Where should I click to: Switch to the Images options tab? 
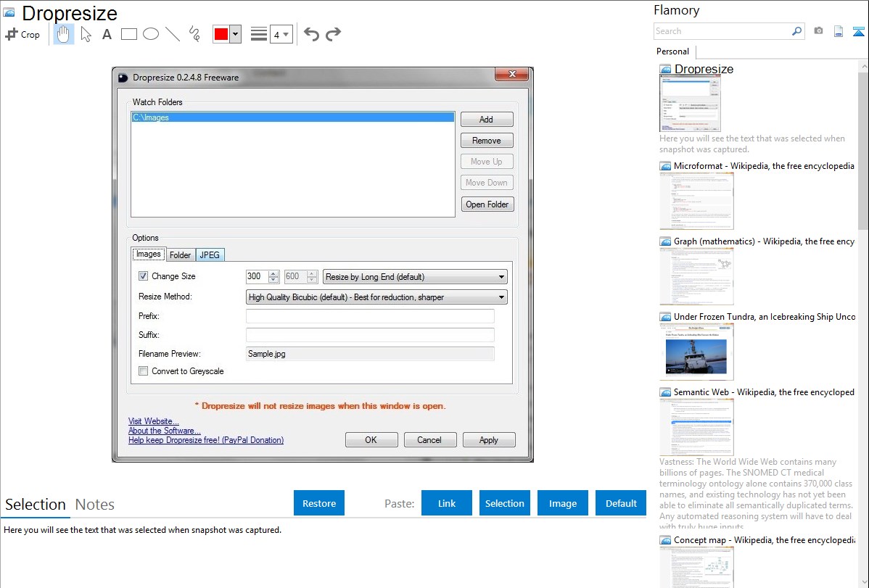coord(149,254)
